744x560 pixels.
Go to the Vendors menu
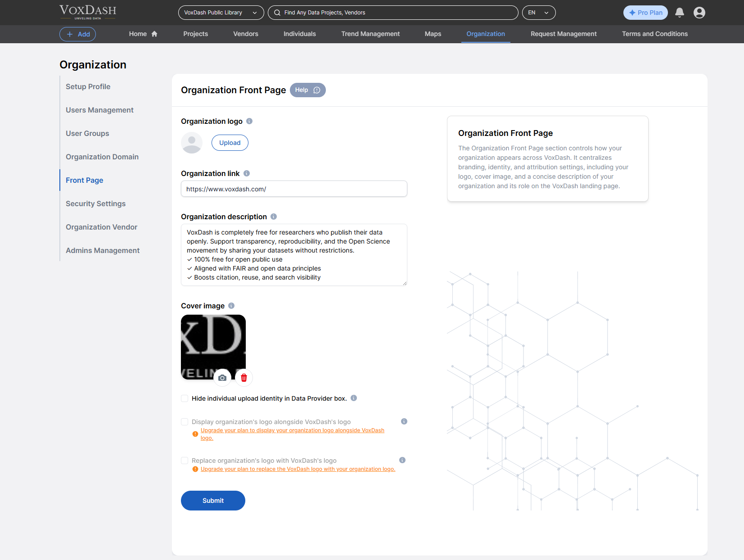point(246,34)
